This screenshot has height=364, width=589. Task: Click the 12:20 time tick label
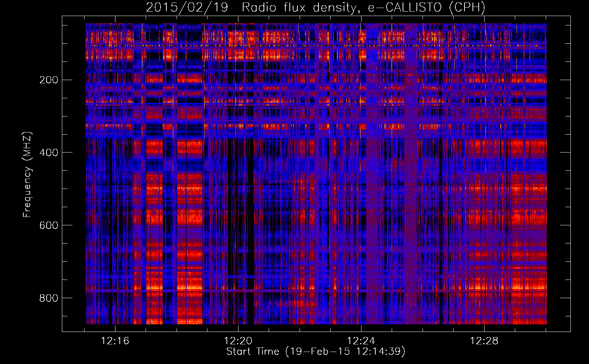click(238, 341)
